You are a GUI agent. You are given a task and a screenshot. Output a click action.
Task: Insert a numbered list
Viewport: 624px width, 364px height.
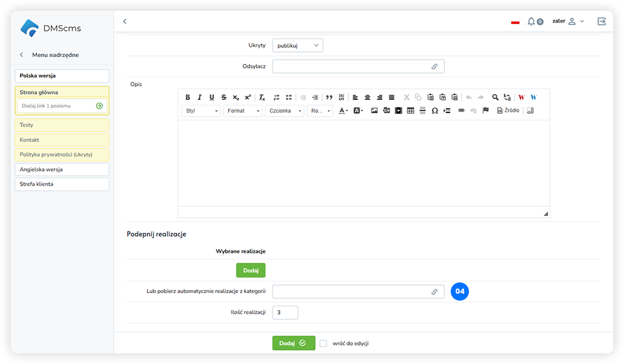pyautogui.click(x=277, y=97)
